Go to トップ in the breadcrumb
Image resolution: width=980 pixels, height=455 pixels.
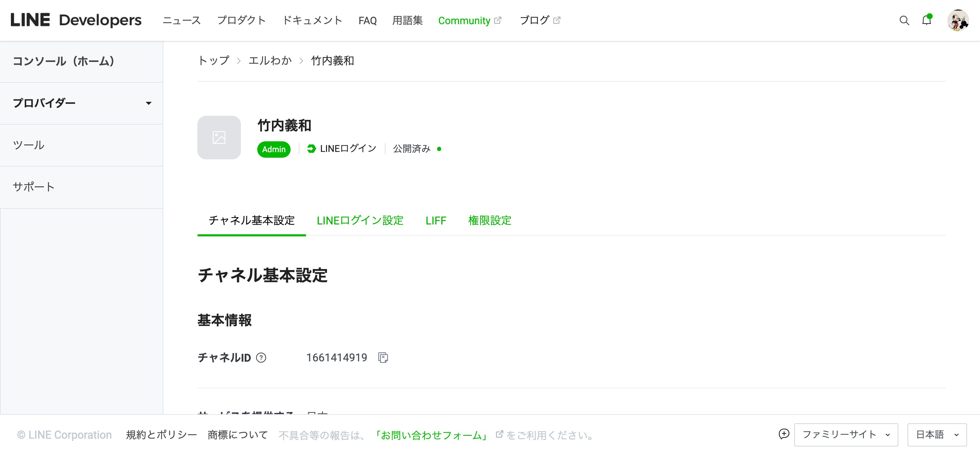[213, 61]
